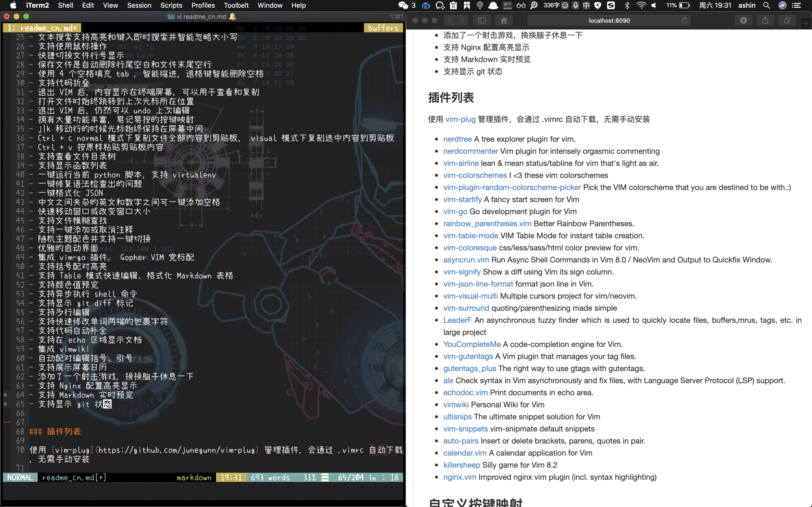Show the Safari tab overview
The height and width of the screenshot is (507, 812).
tap(787, 21)
